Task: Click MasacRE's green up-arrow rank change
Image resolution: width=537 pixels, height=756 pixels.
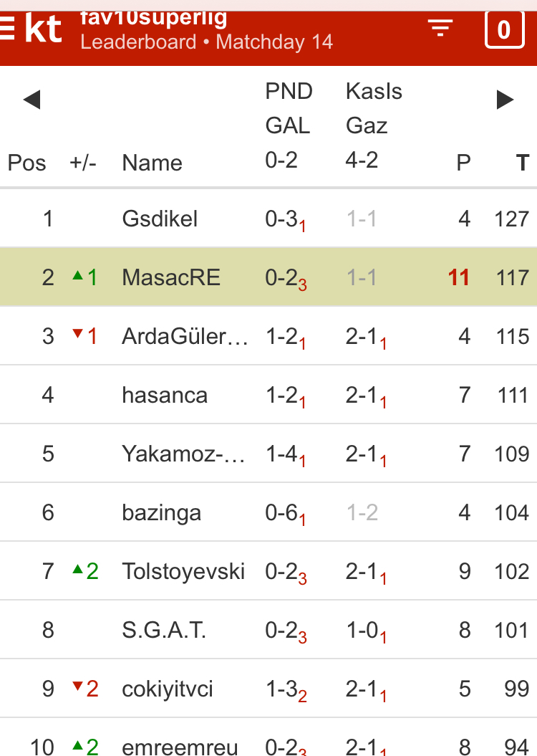Action: pos(84,277)
